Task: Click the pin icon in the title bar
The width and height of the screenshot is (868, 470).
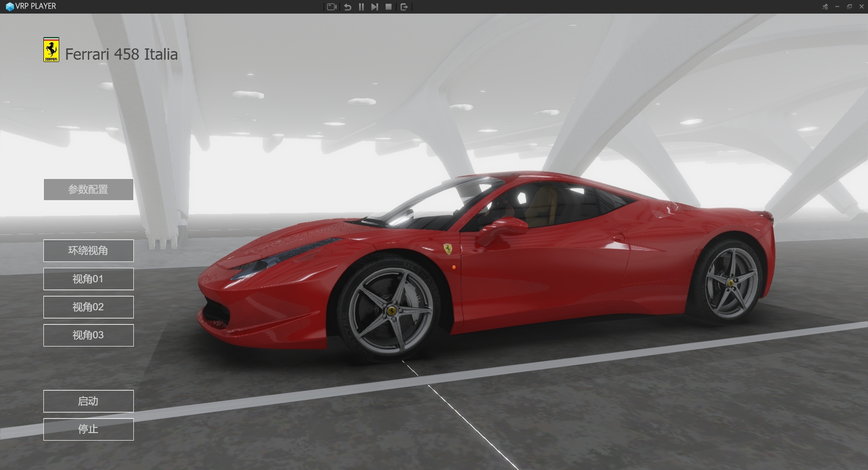Action: [x=825, y=7]
